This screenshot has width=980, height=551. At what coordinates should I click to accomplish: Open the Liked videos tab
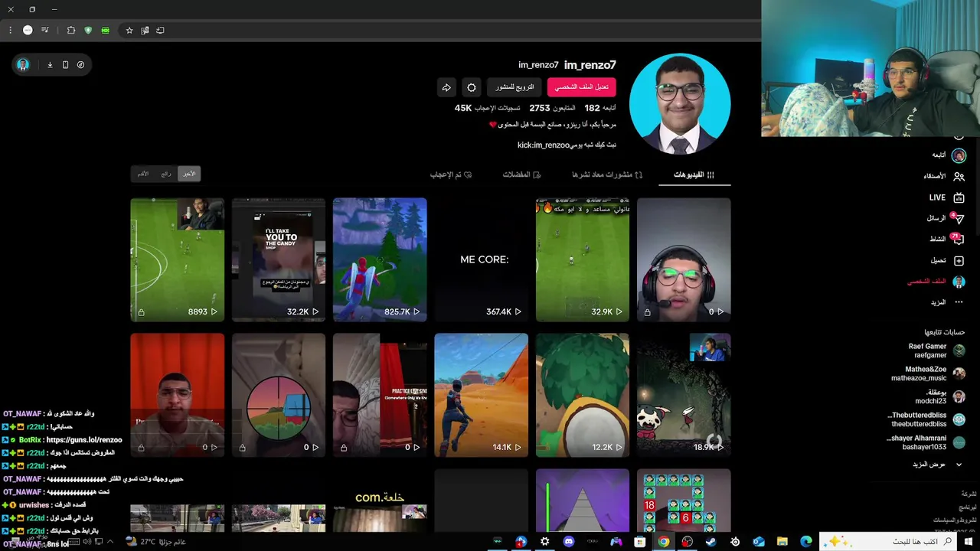click(451, 174)
